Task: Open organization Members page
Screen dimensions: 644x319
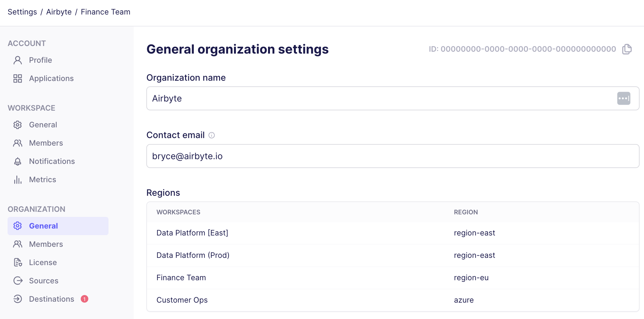Action: tap(46, 244)
